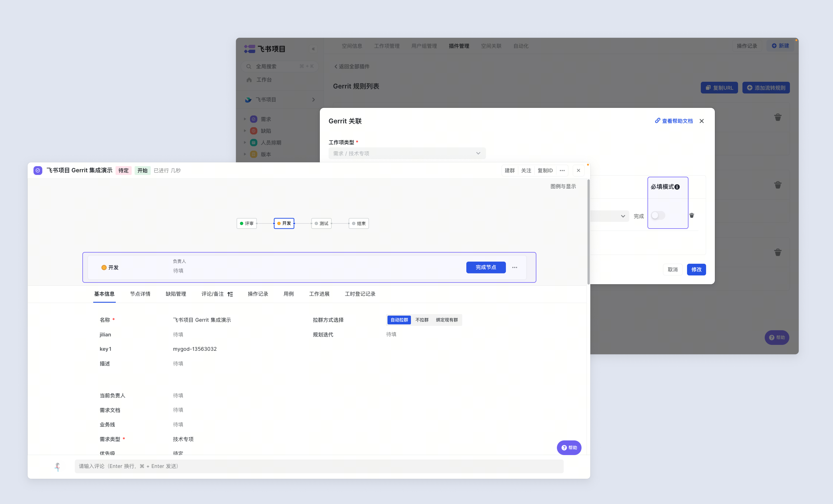
Task: Open more actions menu in detail header
Action: tap(562, 170)
